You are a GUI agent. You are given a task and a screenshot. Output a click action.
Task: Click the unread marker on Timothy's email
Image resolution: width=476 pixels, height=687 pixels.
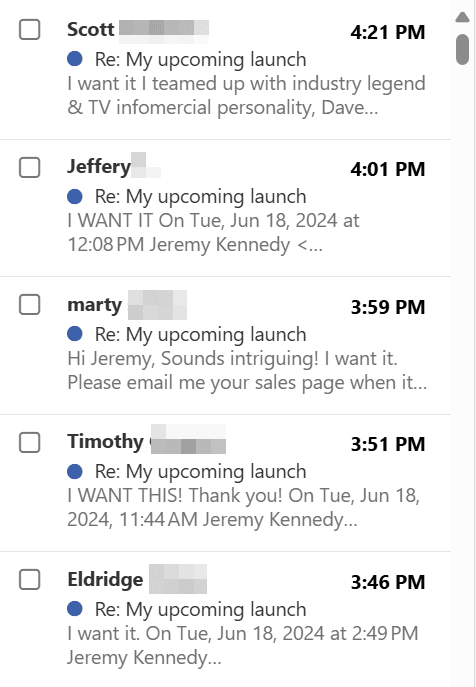tap(75, 471)
